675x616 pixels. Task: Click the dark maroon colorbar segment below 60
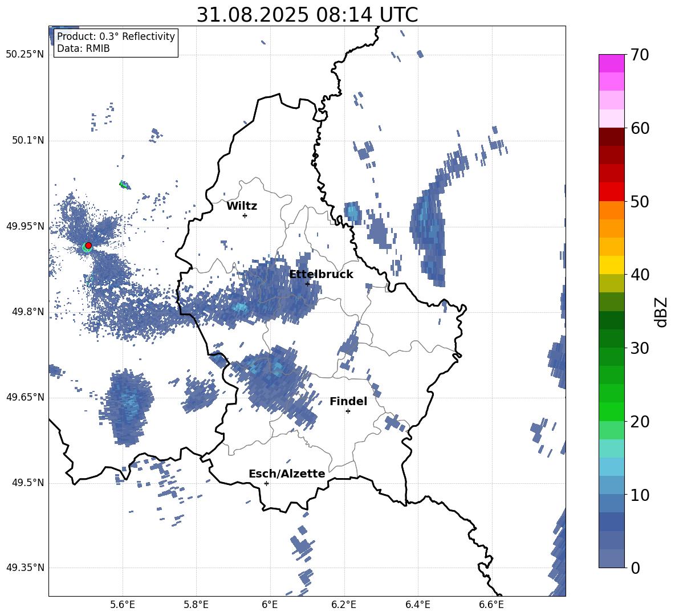tap(611, 137)
